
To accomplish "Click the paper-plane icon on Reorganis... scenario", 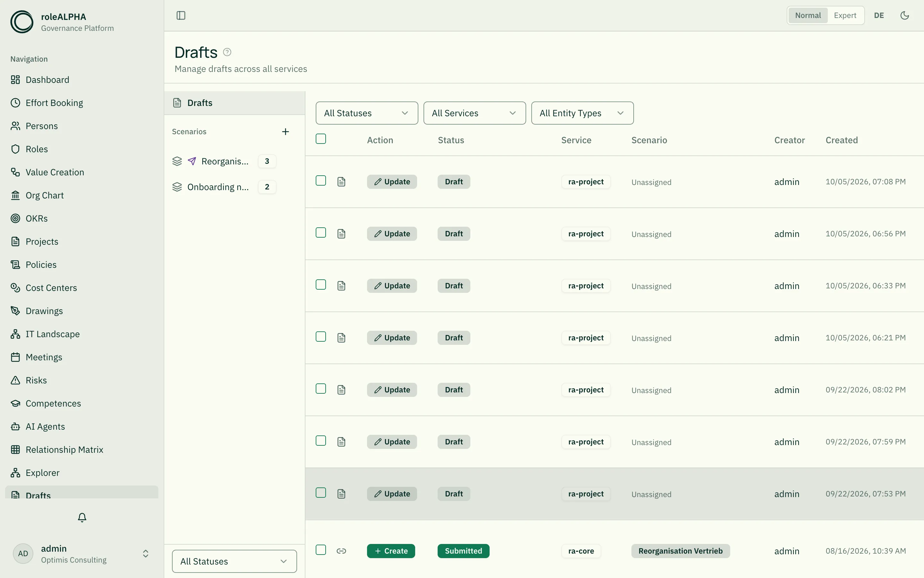I will tap(192, 161).
